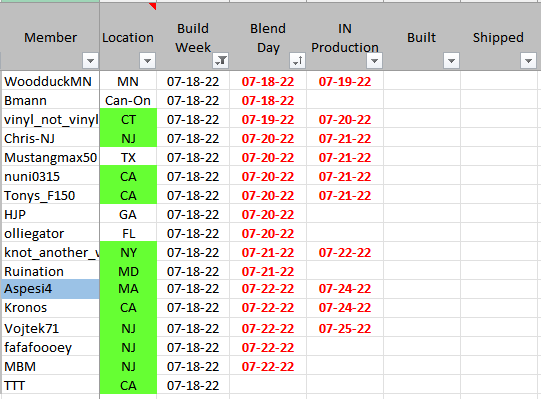Click the Member column header

[50, 37]
